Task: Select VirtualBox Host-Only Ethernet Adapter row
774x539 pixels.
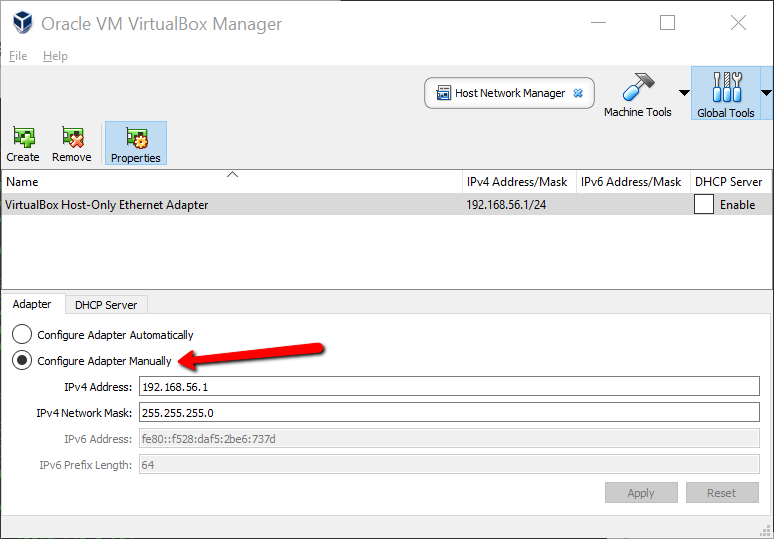Action: [x=387, y=204]
